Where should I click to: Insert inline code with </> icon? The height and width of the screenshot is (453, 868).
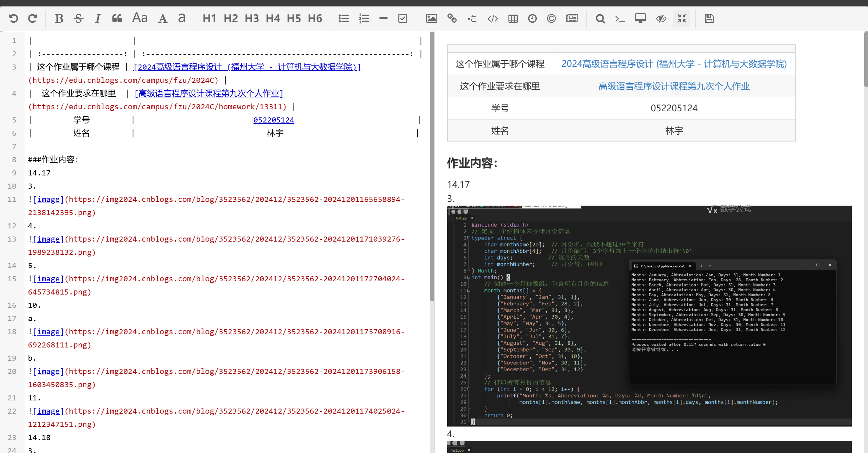click(492, 18)
